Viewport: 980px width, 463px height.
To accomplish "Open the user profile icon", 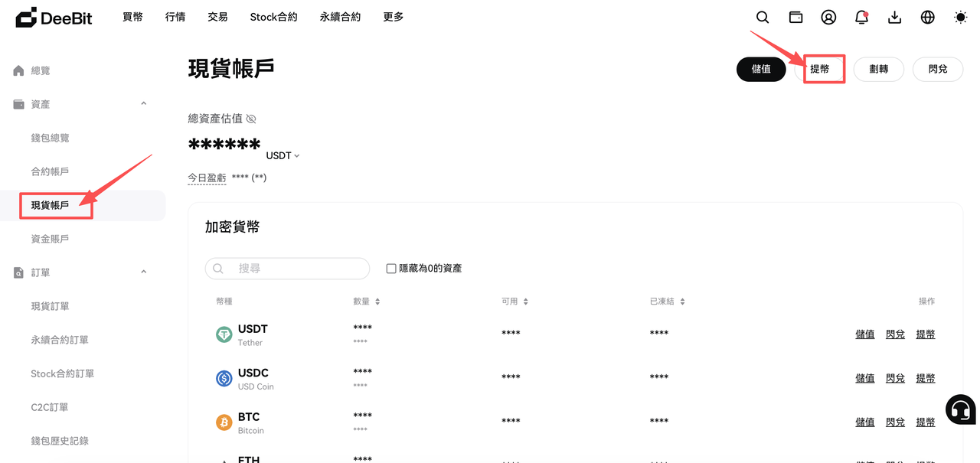I will 828,17.
